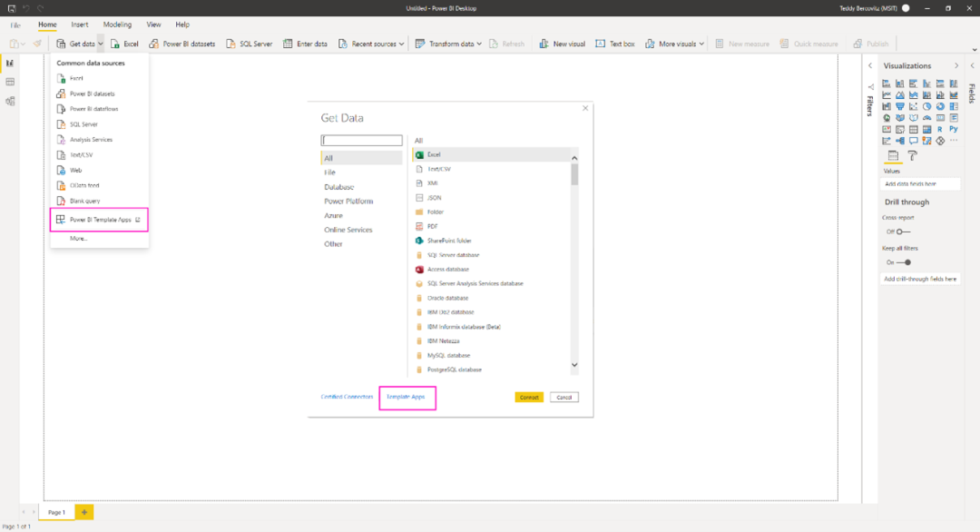The image size is (980, 532).
Task: Insert a Text box from toolbar
Action: pyautogui.click(x=615, y=44)
